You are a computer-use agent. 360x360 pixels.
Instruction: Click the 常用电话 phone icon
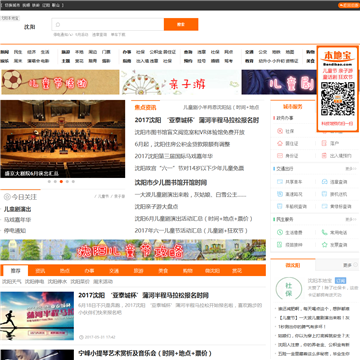pos(324,233)
